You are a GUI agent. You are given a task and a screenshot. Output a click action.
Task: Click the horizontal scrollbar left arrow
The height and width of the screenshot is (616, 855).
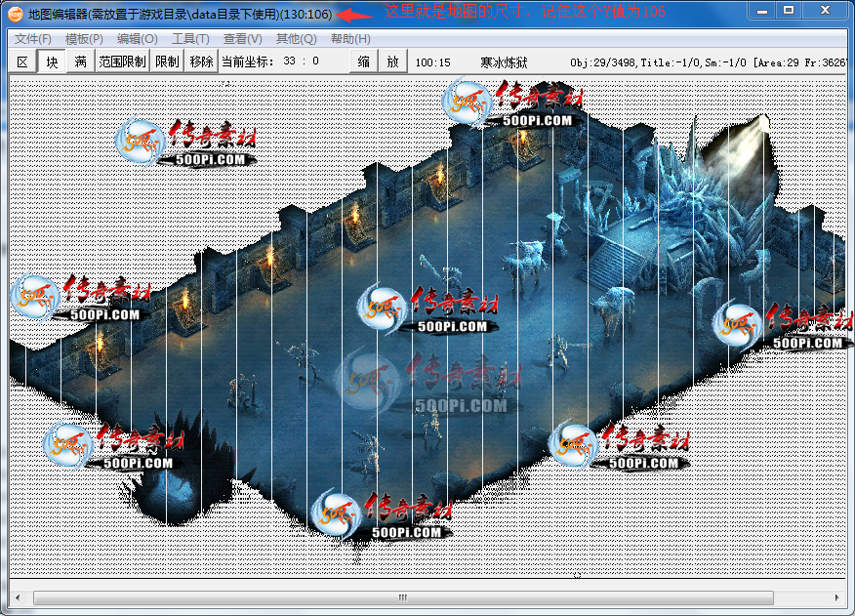point(18,597)
